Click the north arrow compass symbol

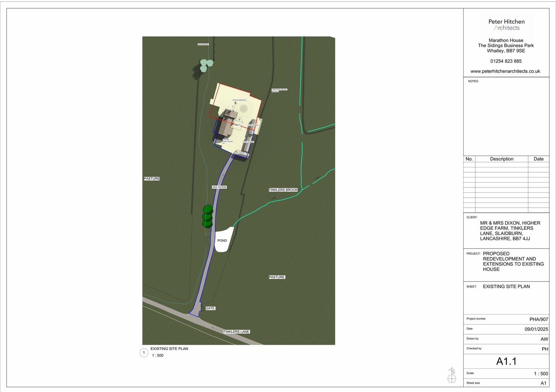coord(452,375)
